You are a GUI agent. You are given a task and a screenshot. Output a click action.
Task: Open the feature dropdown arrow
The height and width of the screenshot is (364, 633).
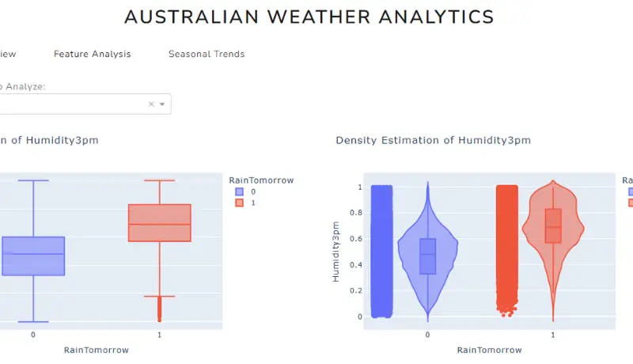pos(162,104)
